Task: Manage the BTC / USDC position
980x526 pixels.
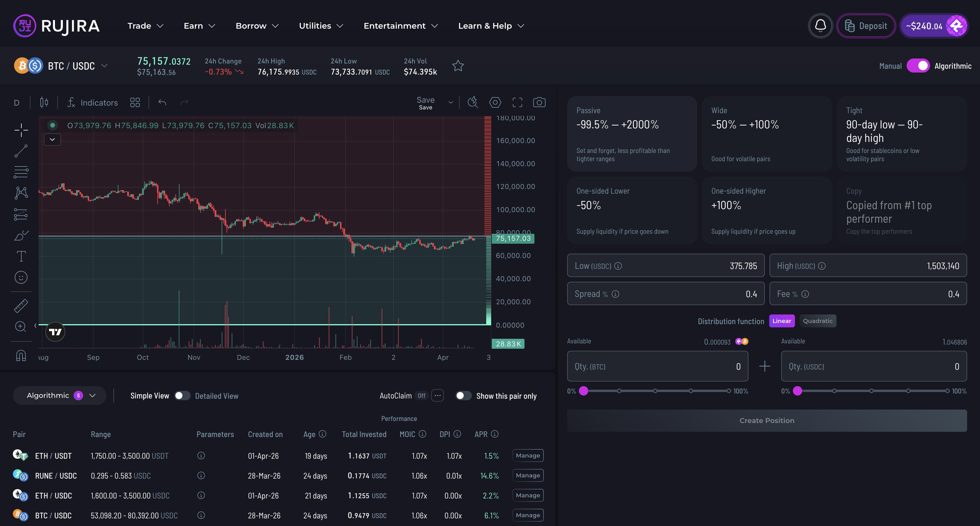Action: pyautogui.click(x=528, y=515)
